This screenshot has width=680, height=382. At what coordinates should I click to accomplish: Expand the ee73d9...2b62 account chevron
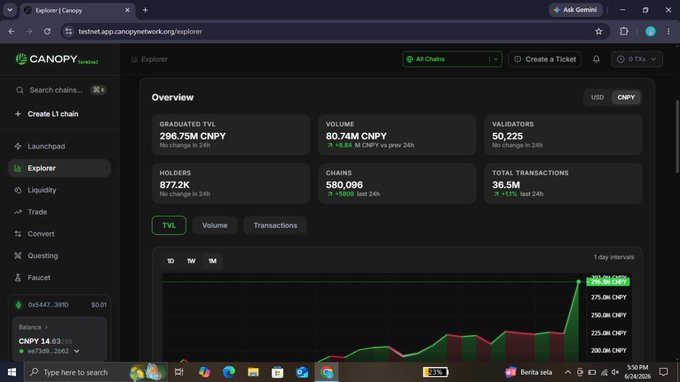(x=77, y=351)
